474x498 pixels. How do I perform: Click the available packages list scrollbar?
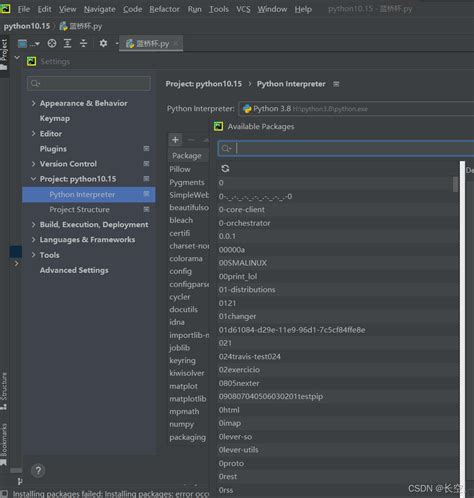tap(455, 184)
